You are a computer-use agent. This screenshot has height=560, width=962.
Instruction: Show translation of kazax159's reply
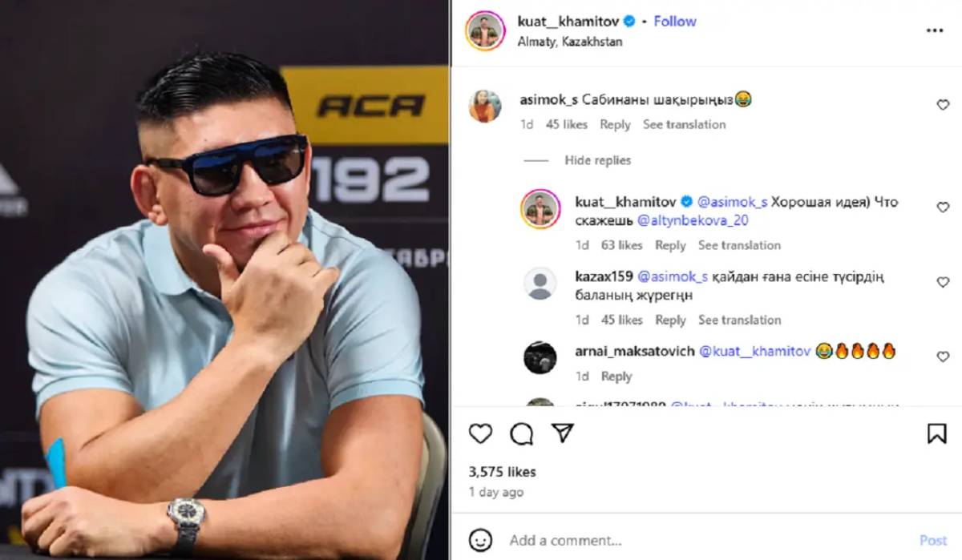pos(739,320)
